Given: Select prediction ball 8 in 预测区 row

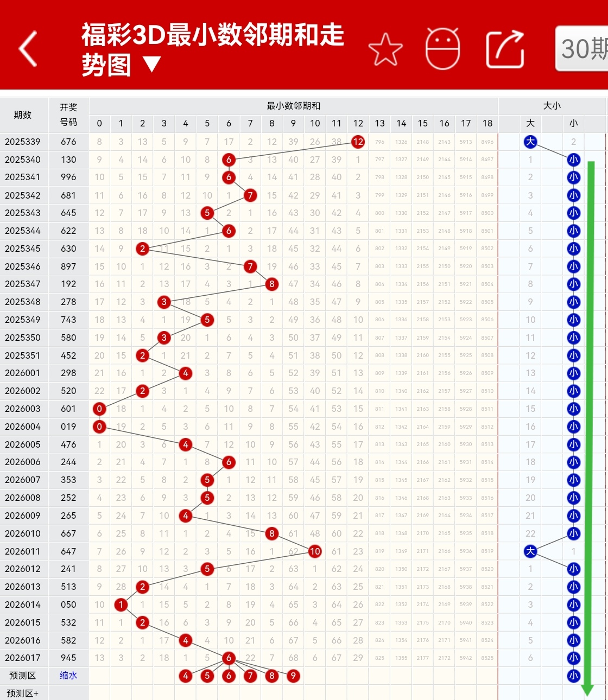Looking at the screenshot, I should tap(272, 676).
